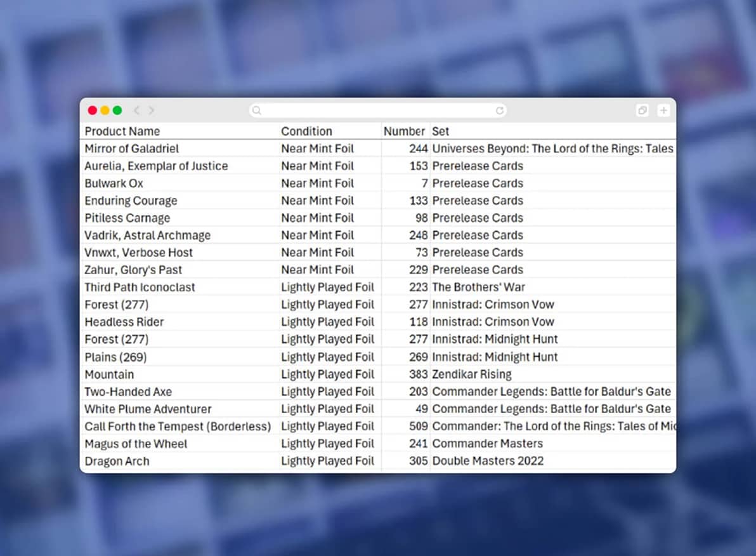The height and width of the screenshot is (556, 756).
Task: Click number 229 in Zahur row
Action: pyautogui.click(x=419, y=270)
